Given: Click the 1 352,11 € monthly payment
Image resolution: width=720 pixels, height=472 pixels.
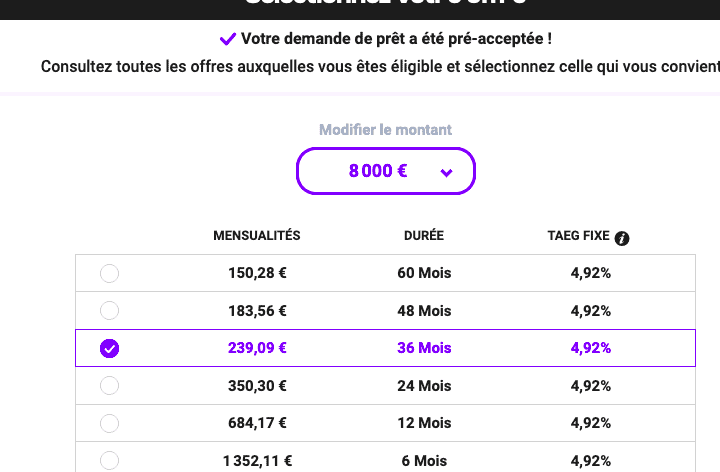Looking at the screenshot, I should [x=257, y=460].
